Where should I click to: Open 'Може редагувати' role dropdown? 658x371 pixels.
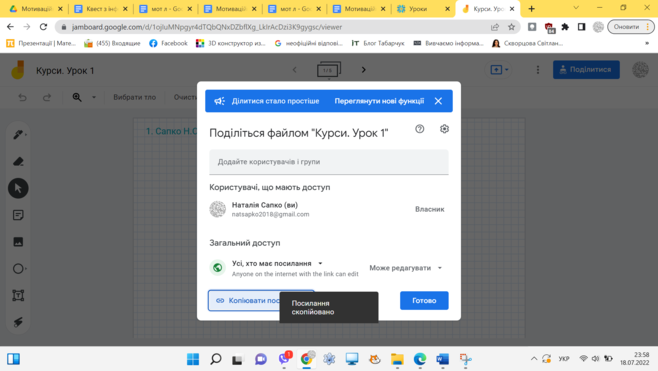point(405,268)
